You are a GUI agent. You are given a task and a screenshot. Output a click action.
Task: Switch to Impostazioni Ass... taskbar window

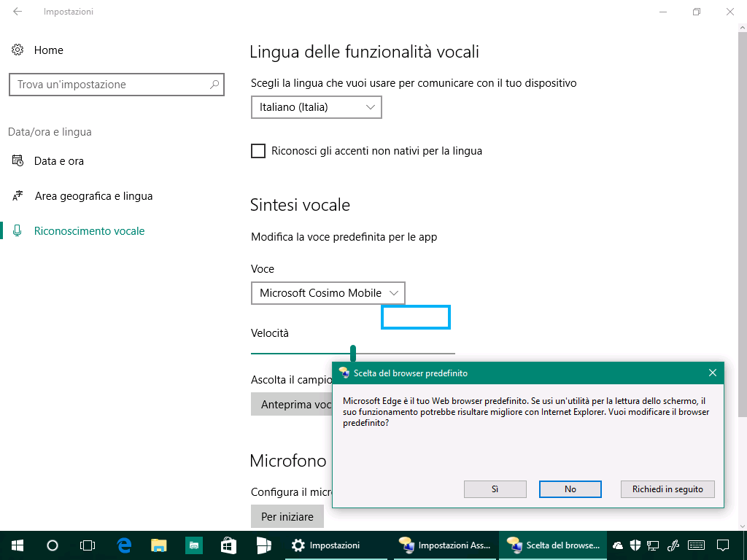point(444,545)
